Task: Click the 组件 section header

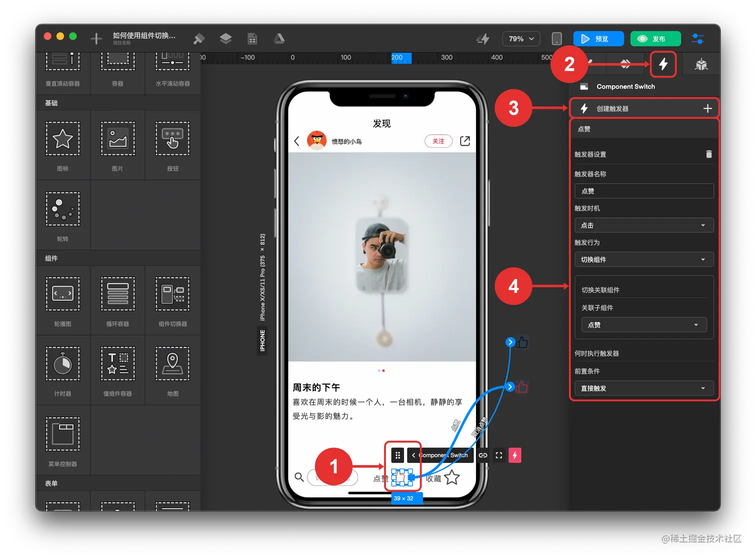Action: coord(118,258)
